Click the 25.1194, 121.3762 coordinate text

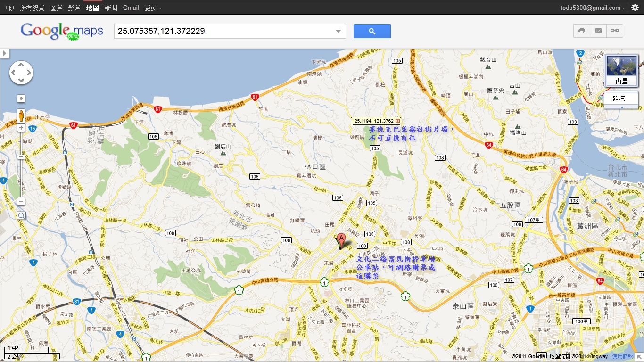click(x=373, y=121)
